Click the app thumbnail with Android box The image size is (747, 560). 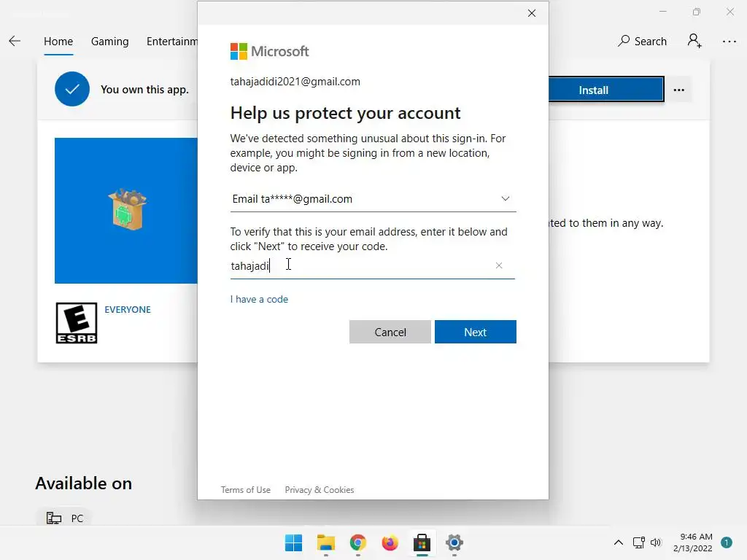[x=127, y=209]
